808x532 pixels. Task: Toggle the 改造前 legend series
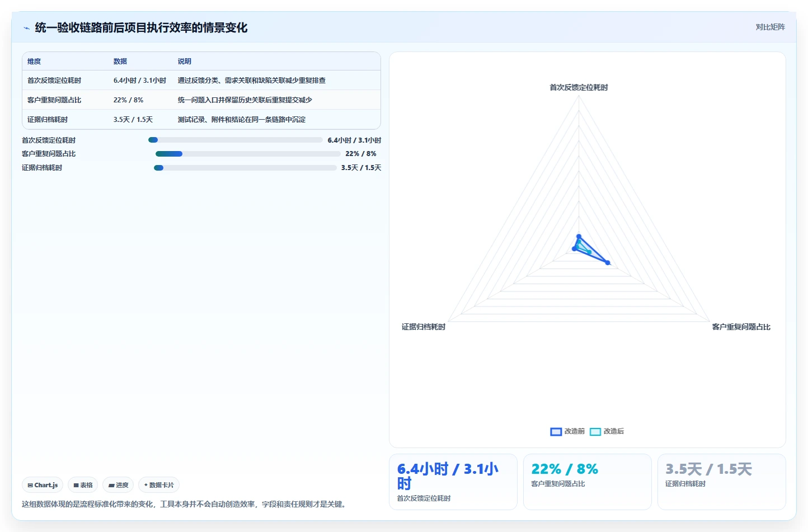[x=567, y=431]
